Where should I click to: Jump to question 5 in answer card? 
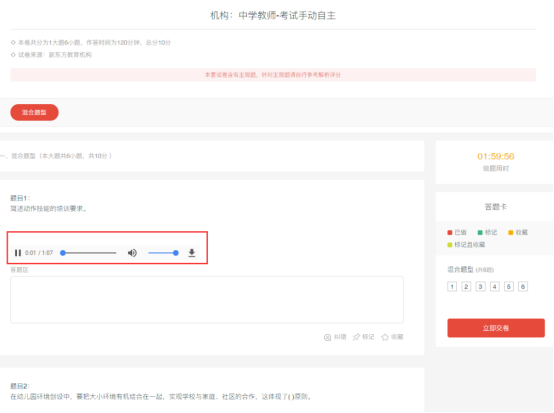[x=509, y=287]
